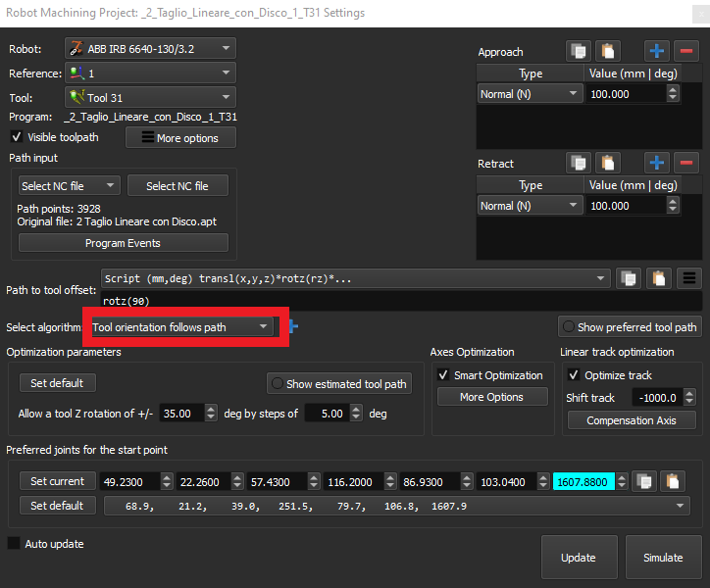The image size is (710, 588).
Task: Disable Smart Optimization
Action: pyautogui.click(x=444, y=375)
